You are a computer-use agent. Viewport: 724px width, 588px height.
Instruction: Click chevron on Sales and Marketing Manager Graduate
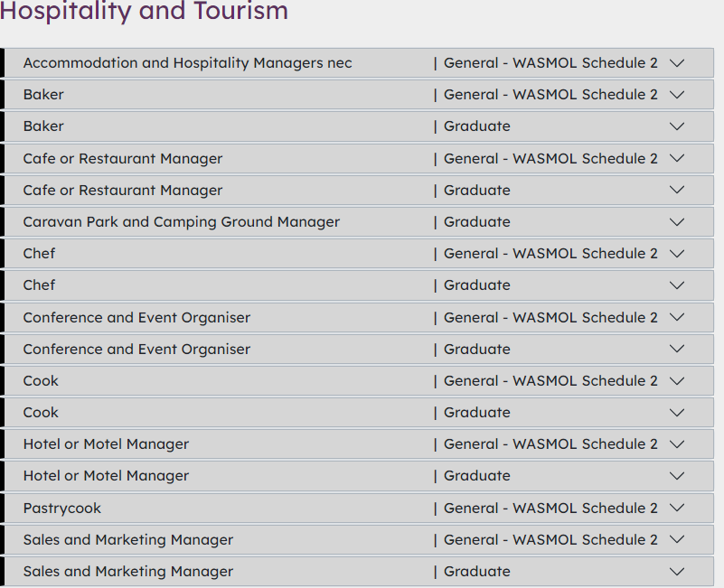[676, 572]
